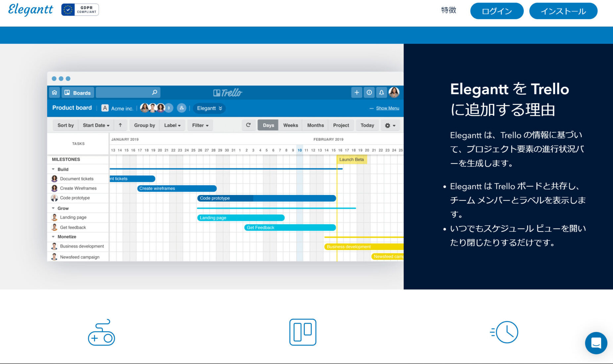Open the 特徴 menu item
The image size is (613, 364).
(x=448, y=11)
